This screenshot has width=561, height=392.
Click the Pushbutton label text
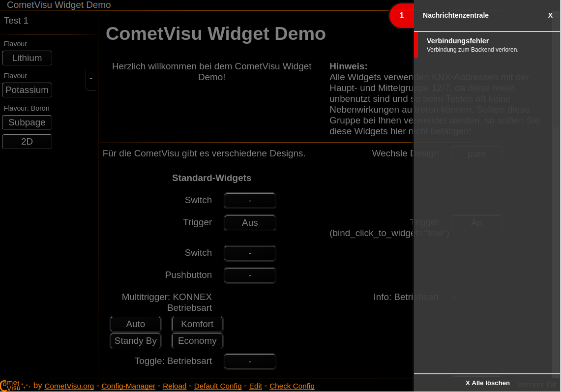click(188, 274)
